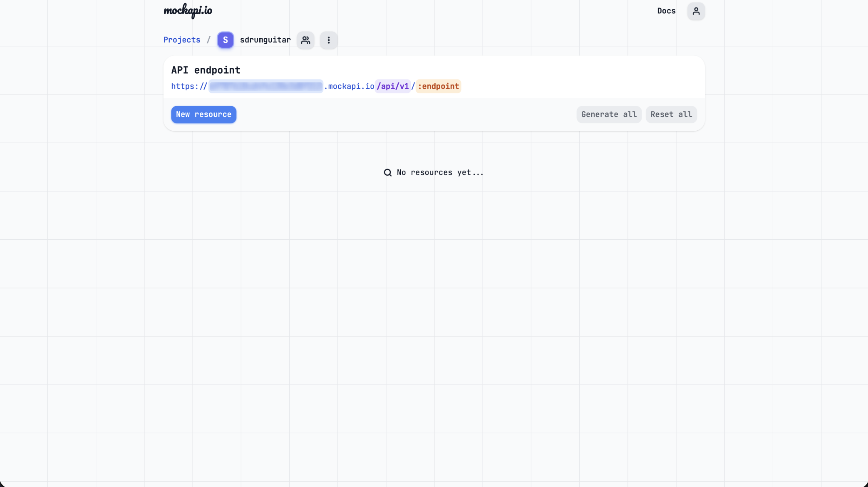Click the https:// part of URL
Viewport: 868px width, 487px height.
click(x=189, y=86)
